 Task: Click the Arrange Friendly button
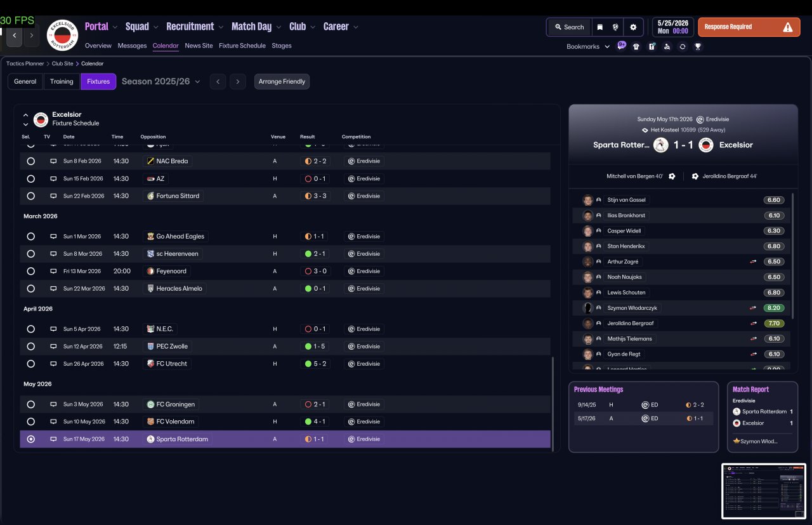[282, 81]
